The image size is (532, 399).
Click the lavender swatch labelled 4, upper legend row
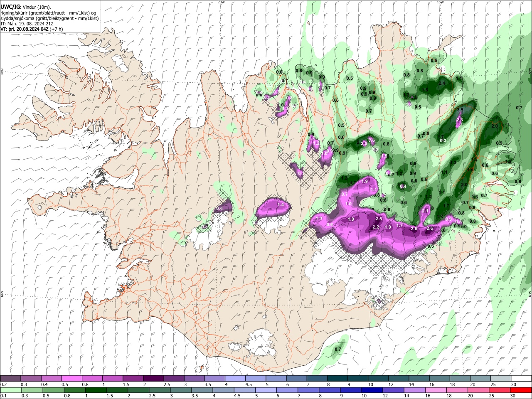(x=234, y=379)
